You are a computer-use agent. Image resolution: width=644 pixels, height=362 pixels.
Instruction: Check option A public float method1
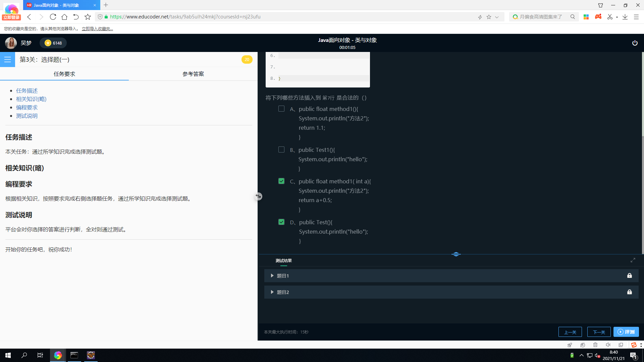click(x=281, y=109)
